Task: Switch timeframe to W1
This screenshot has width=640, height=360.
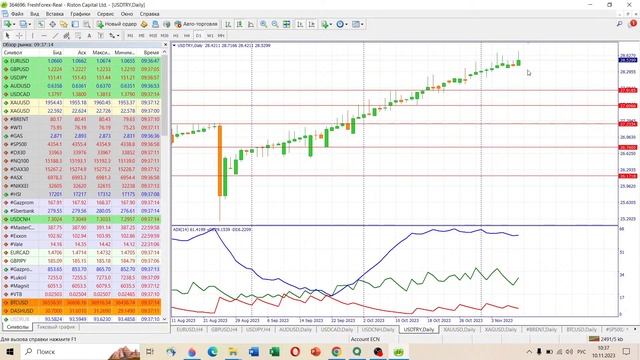Action: 210,36
